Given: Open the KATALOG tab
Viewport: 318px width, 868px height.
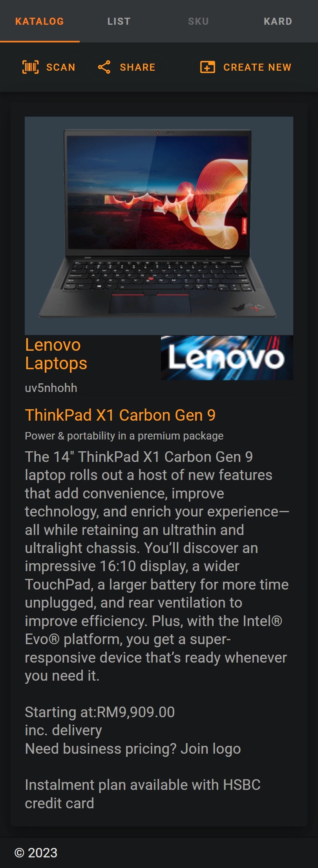Looking at the screenshot, I should point(40,21).
